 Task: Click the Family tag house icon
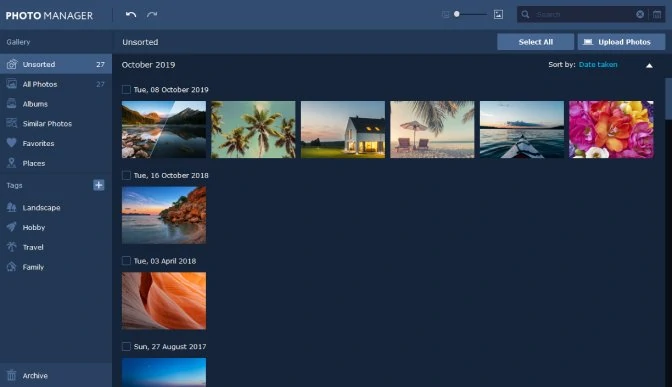12,267
